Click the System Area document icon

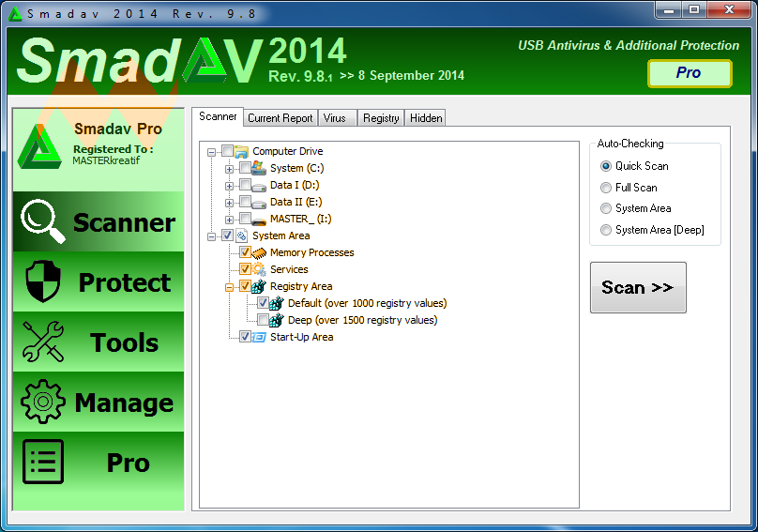(241, 236)
